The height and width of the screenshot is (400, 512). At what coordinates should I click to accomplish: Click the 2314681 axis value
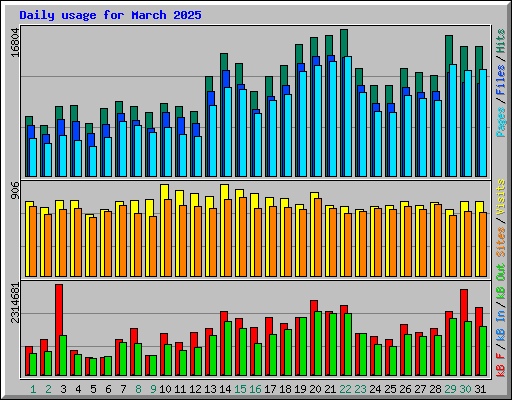[x=15, y=303]
